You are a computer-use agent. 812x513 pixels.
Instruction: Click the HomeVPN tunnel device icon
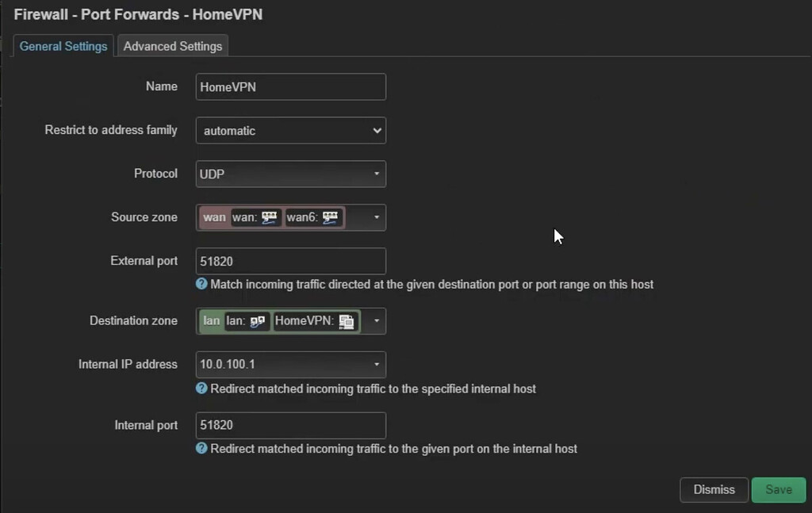coord(348,321)
